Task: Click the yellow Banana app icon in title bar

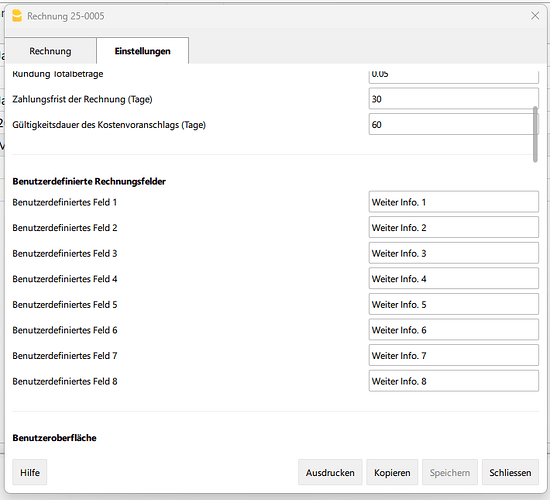Action: [17, 16]
